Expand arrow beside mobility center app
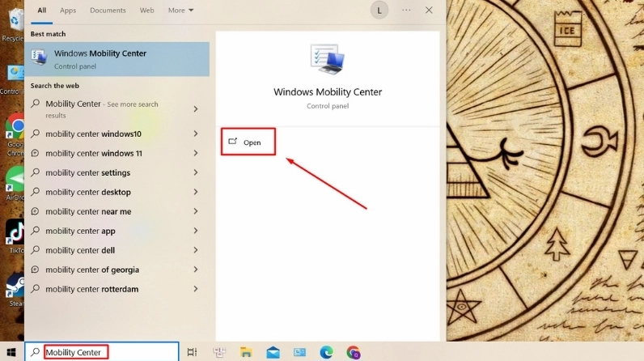The width and height of the screenshot is (644, 361). (x=196, y=231)
